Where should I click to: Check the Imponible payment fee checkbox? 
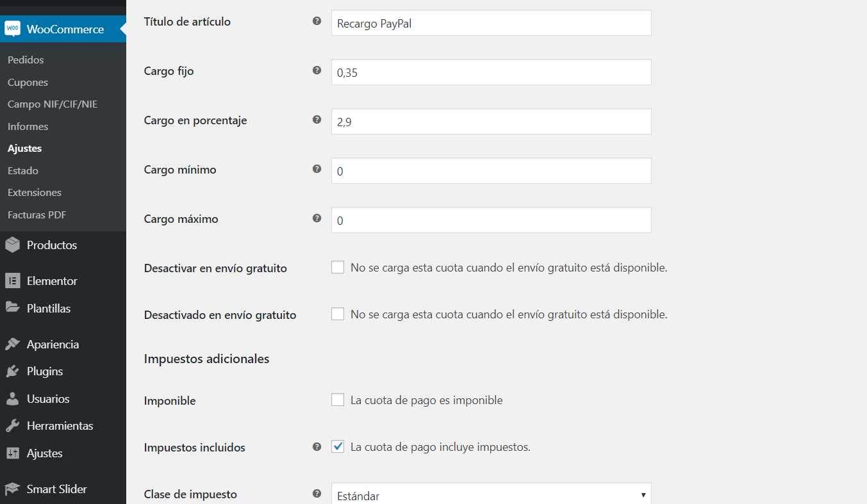[x=338, y=400]
